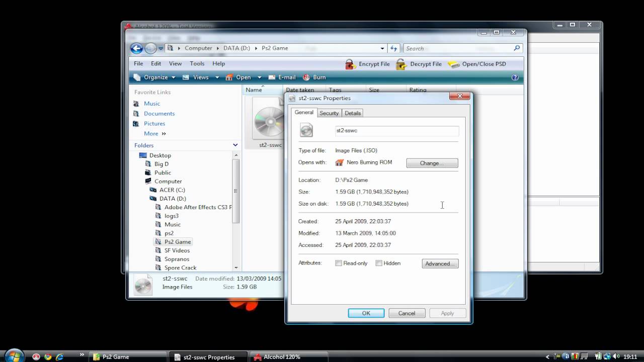Screen dimensions: 644x362
Task: Click the Views toolbar icon
Action: (186, 77)
